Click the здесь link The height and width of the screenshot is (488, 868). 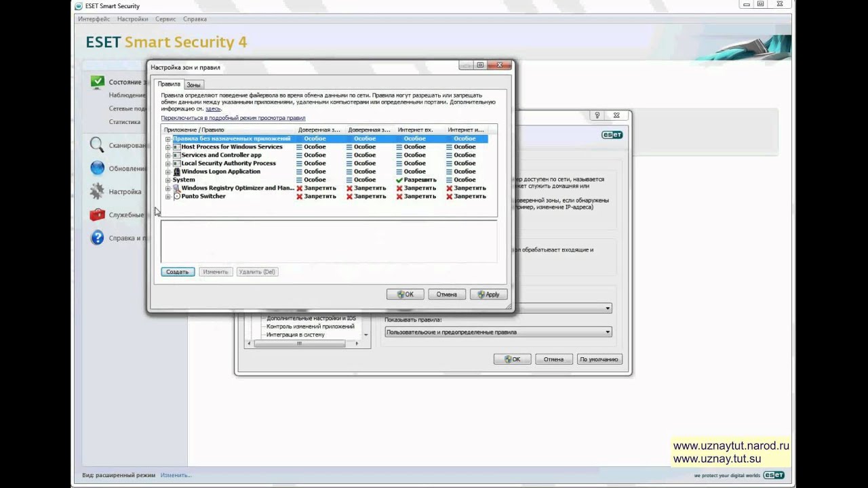pyautogui.click(x=213, y=108)
